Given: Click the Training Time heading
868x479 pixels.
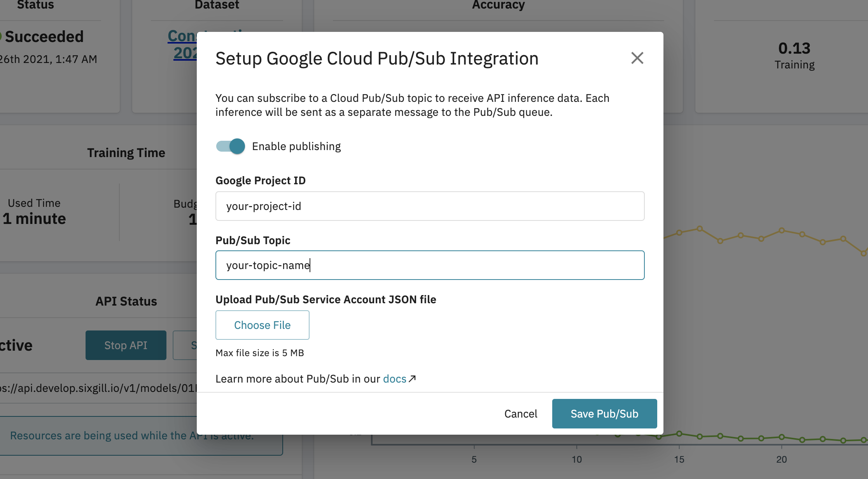Looking at the screenshot, I should tap(126, 153).
